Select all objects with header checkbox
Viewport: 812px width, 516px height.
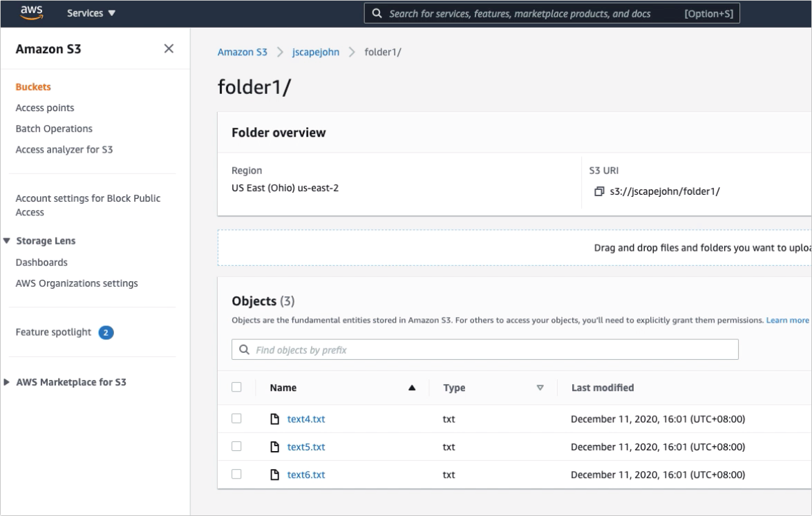pyautogui.click(x=236, y=388)
